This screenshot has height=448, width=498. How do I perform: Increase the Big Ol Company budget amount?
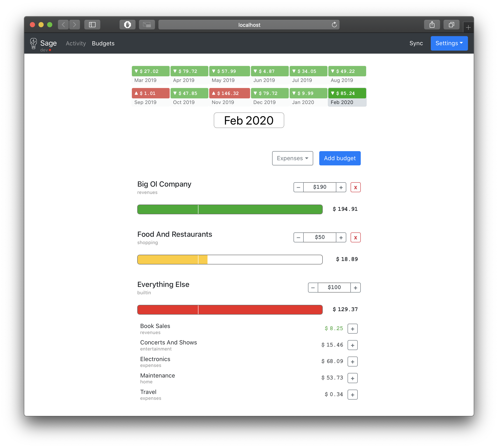(341, 187)
